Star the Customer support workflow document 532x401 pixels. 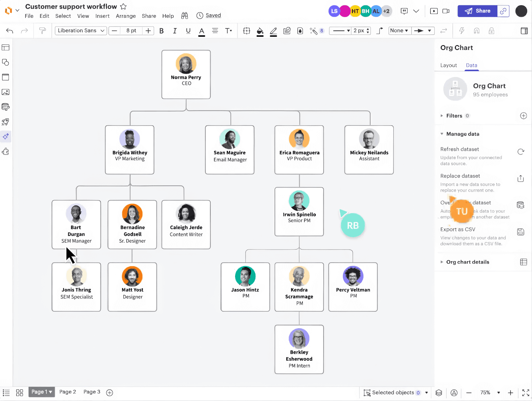[x=123, y=6]
